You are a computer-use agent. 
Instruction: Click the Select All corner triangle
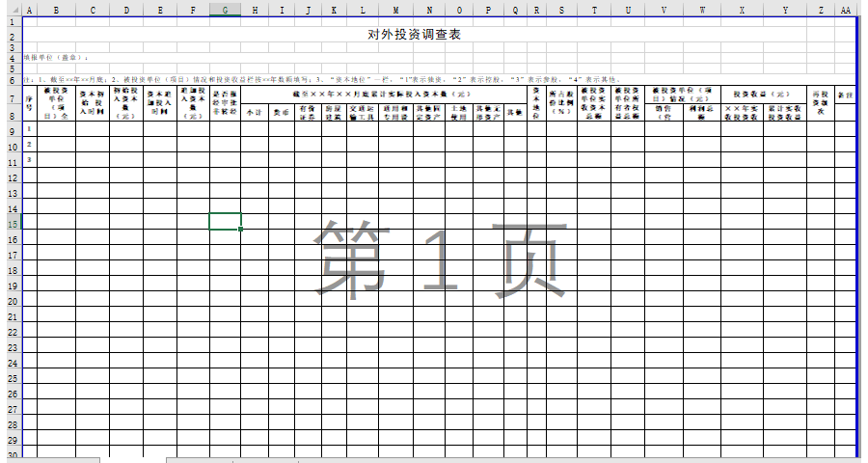(x=14, y=10)
